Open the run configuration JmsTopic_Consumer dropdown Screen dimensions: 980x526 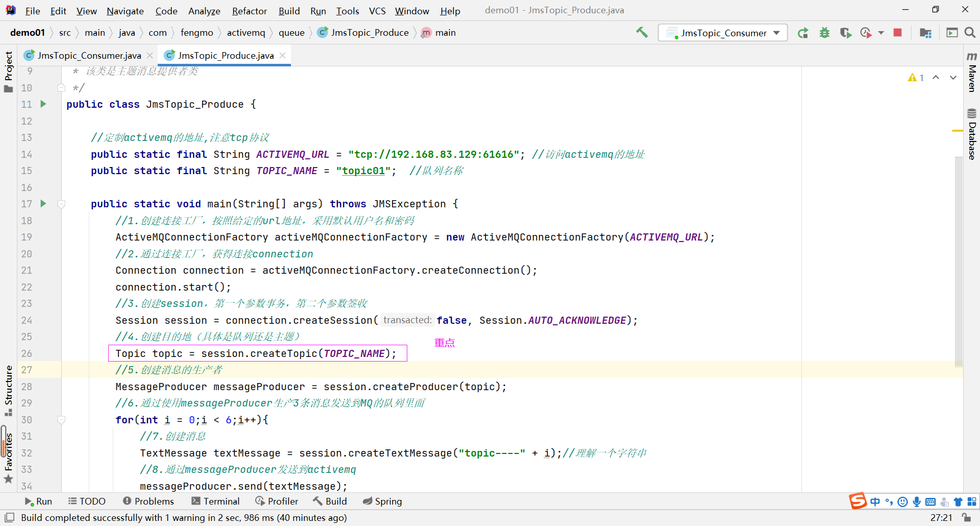723,33
